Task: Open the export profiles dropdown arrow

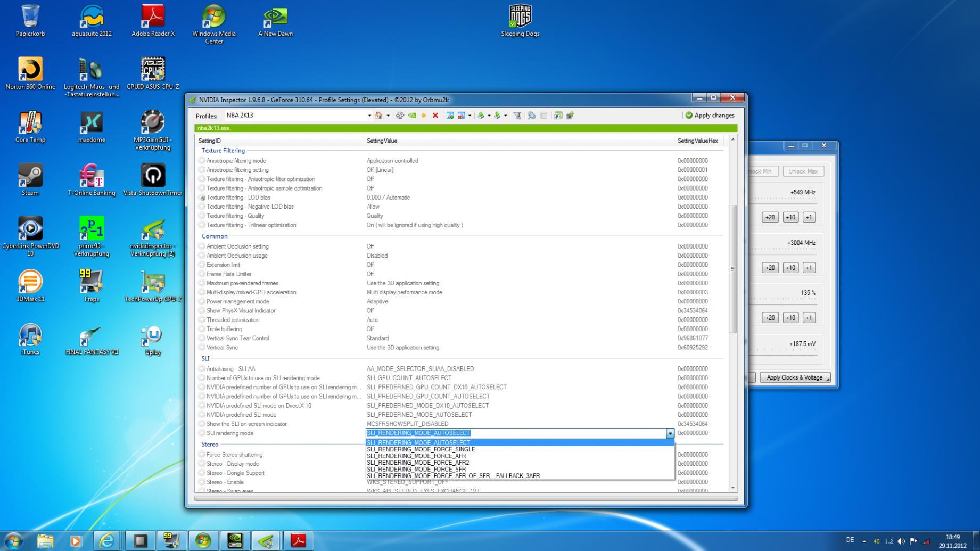Action: click(x=489, y=116)
